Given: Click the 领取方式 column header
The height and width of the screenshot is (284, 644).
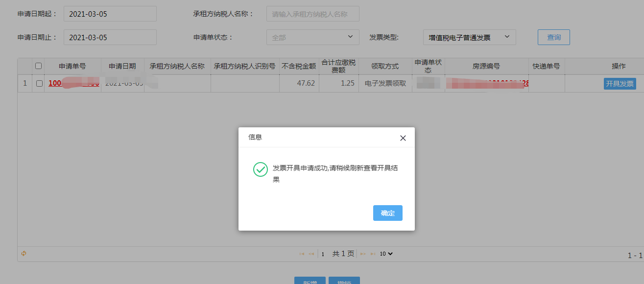Looking at the screenshot, I should 384,66.
